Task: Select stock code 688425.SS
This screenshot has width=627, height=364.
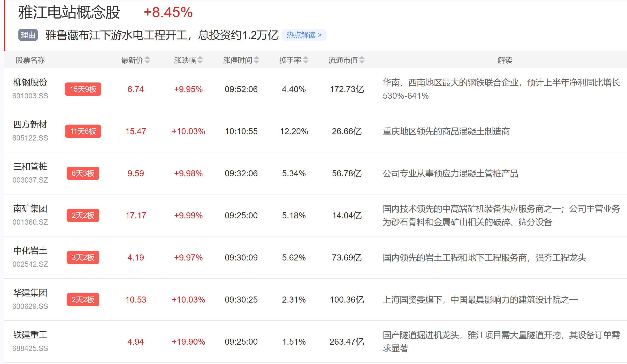Action: coord(30,348)
